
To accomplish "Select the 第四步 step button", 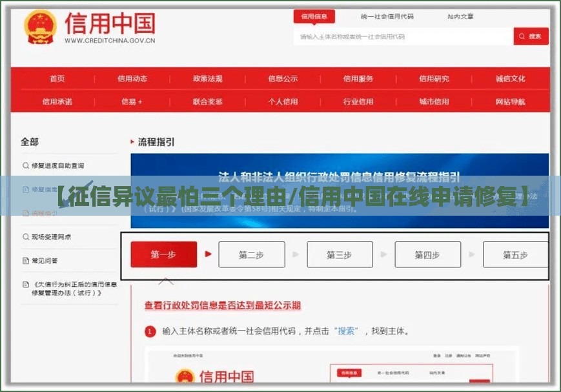I will tap(427, 254).
